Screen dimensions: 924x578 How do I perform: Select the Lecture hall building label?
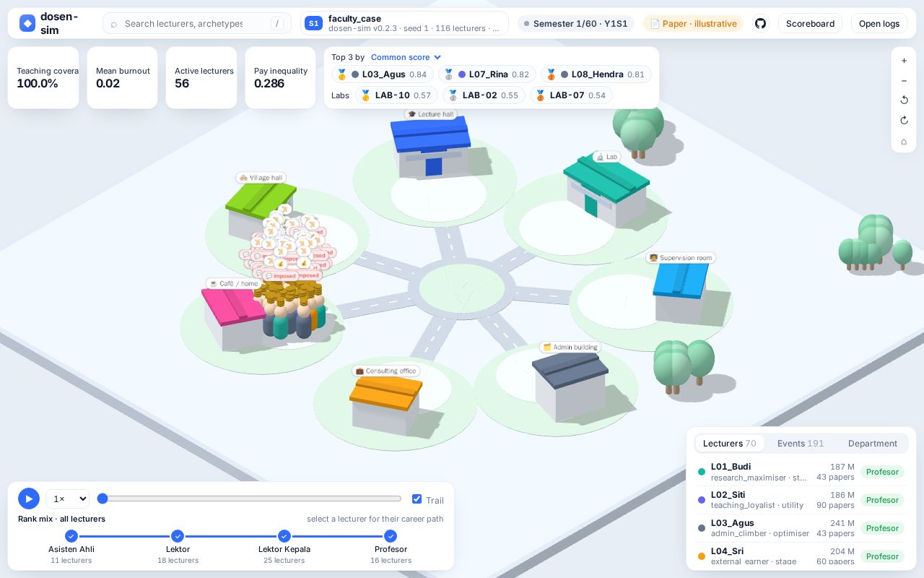[431, 114]
